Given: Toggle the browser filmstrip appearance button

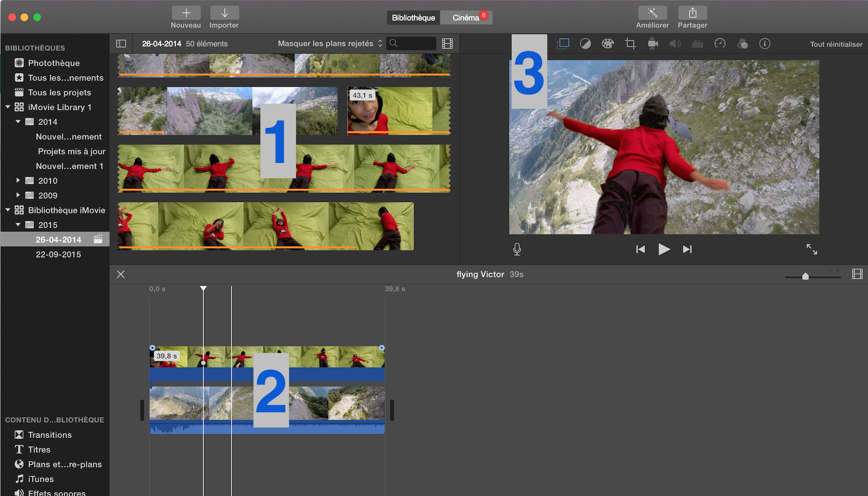Looking at the screenshot, I should (x=447, y=44).
